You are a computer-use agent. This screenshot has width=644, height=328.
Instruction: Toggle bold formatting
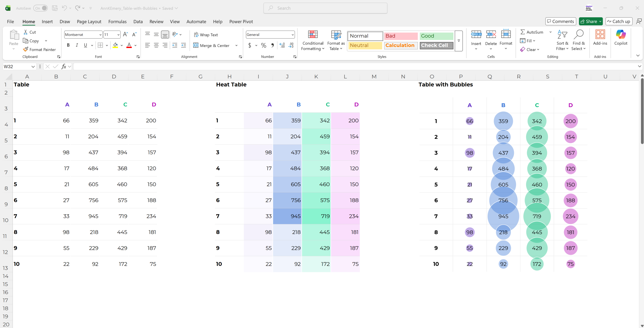click(x=68, y=45)
